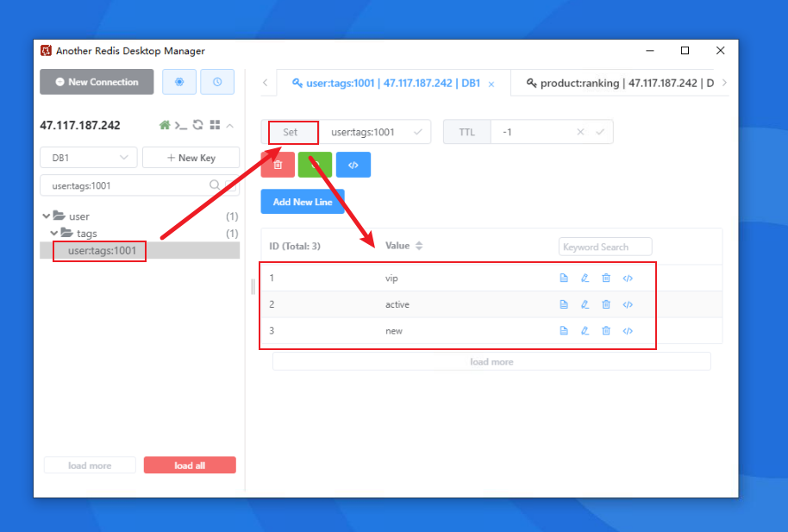Screen dimensions: 788x532
Task: Select the 'new' value cell
Action: click(x=393, y=330)
